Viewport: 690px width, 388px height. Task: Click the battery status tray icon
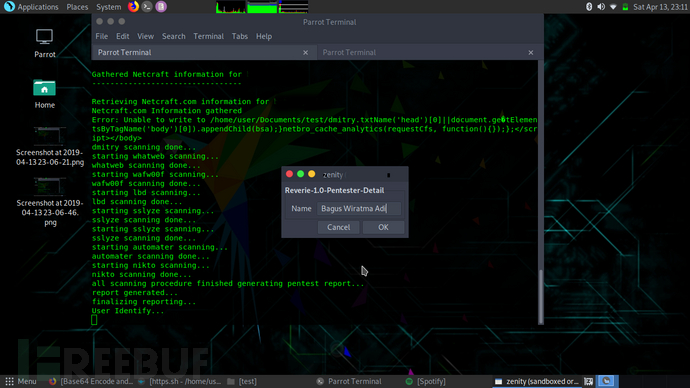[625, 7]
